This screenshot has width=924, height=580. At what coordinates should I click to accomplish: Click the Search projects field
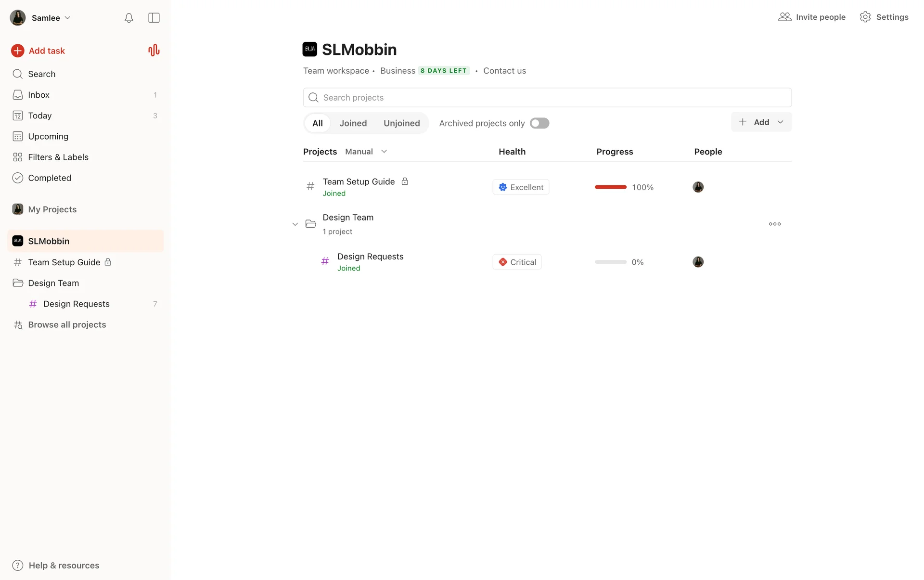click(547, 98)
